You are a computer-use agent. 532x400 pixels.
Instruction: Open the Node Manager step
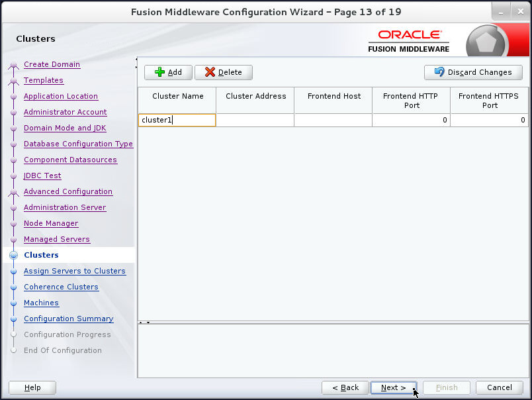pyautogui.click(x=51, y=223)
